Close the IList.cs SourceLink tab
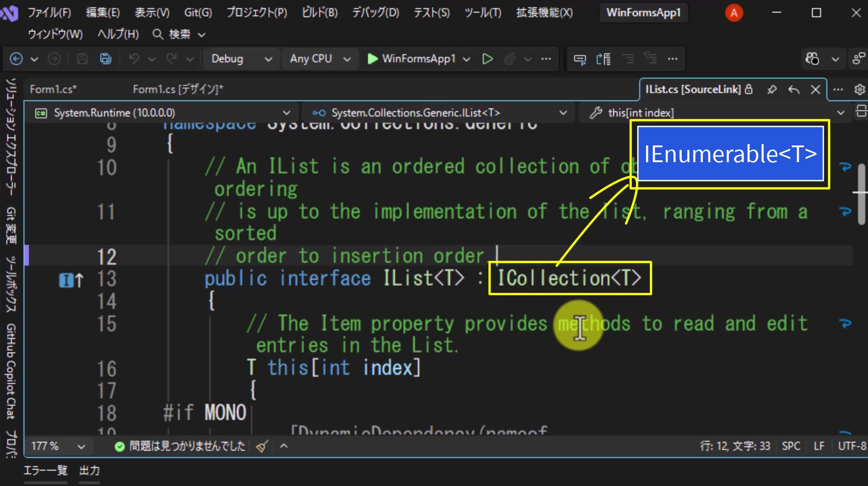Image resolution: width=868 pixels, height=486 pixels. pos(815,89)
